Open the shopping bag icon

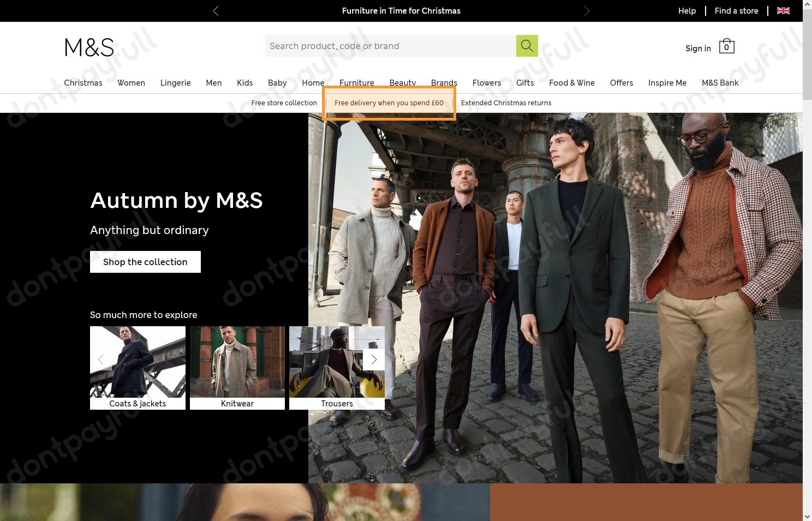click(726, 46)
